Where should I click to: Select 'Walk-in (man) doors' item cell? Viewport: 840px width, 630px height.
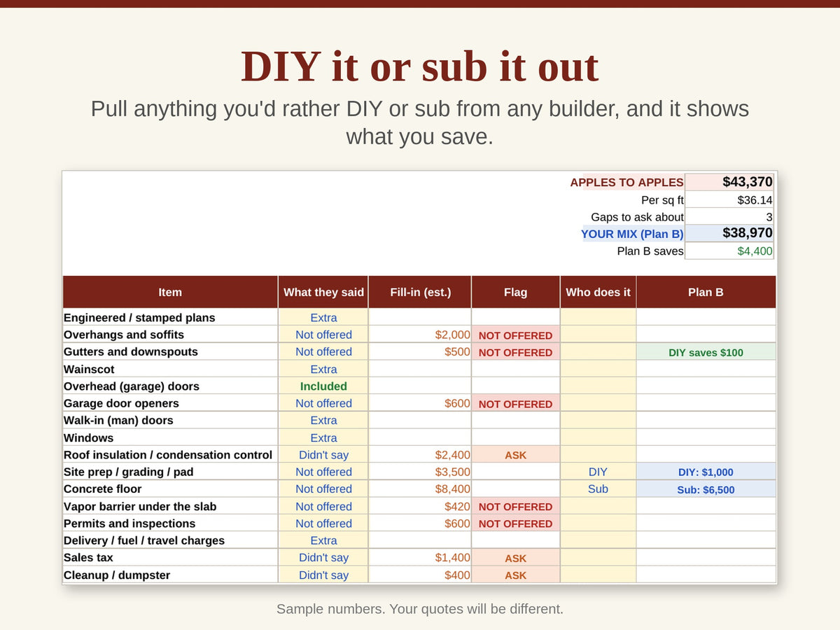[x=170, y=420]
